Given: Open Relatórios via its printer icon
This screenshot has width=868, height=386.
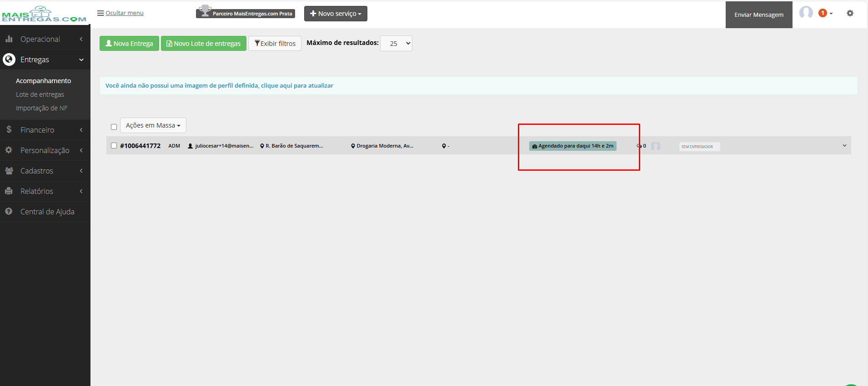Looking at the screenshot, I should tap(9, 191).
